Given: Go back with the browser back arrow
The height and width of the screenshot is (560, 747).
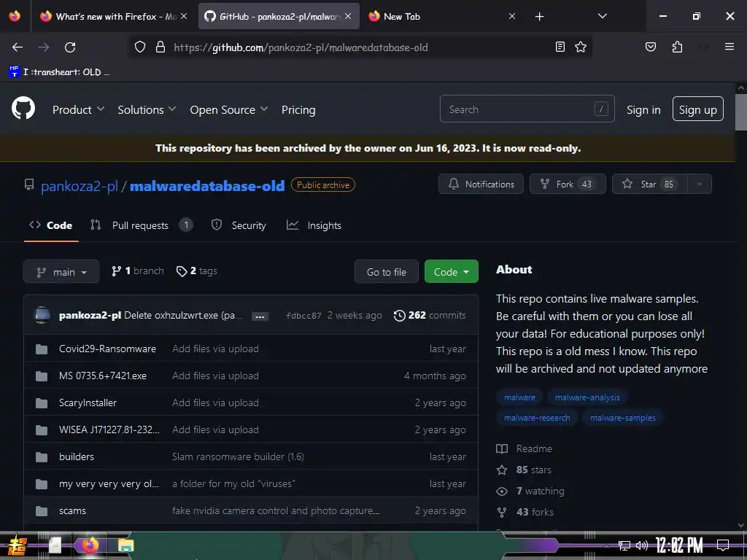Looking at the screenshot, I should click(x=18, y=47).
